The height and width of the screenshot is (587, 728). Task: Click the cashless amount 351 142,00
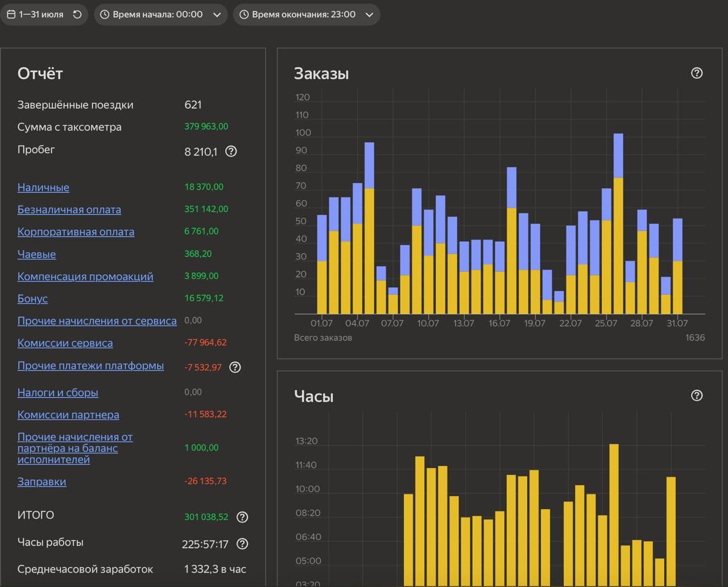[x=206, y=209]
